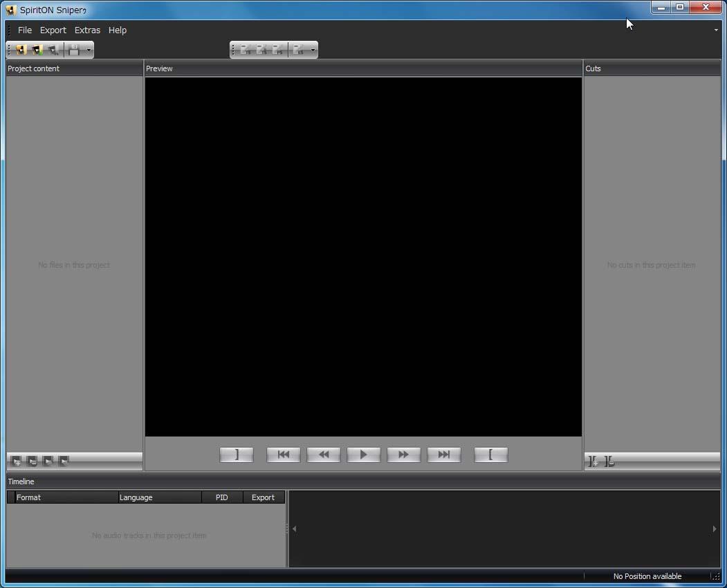Screen dimensions: 727x588
Task: Maximize the SpiritON Sniper window
Action: point(680,8)
